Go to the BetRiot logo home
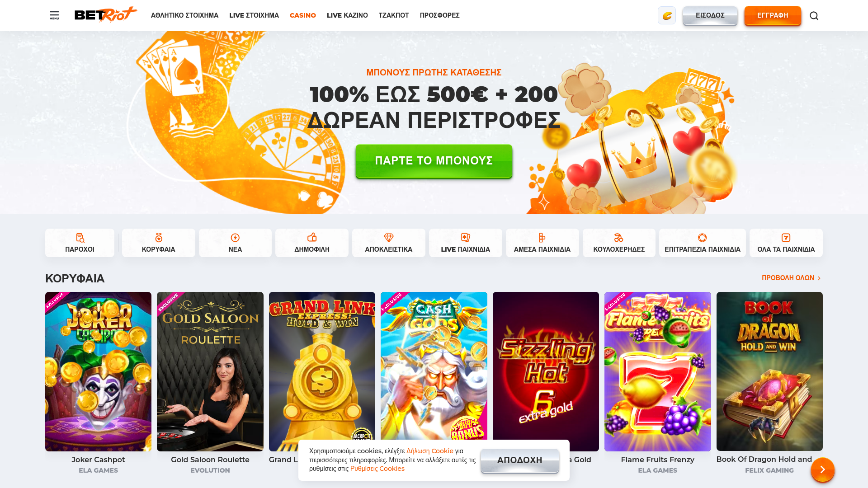 pos(106,14)
